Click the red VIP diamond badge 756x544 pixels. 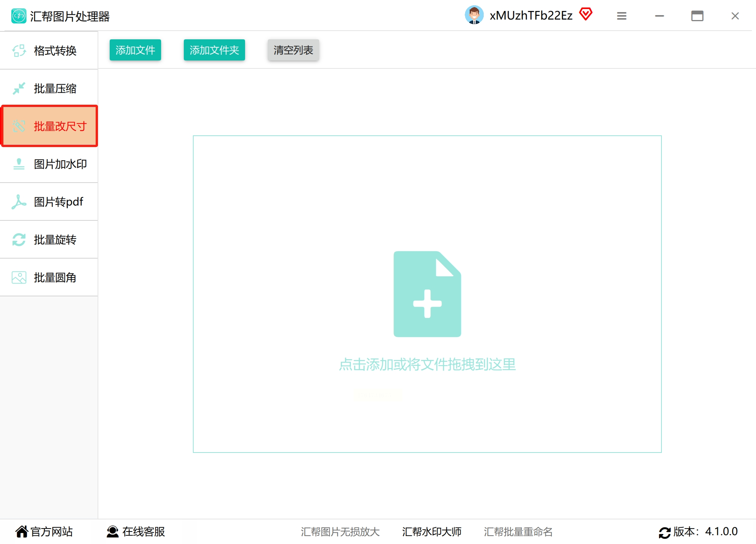585,15
